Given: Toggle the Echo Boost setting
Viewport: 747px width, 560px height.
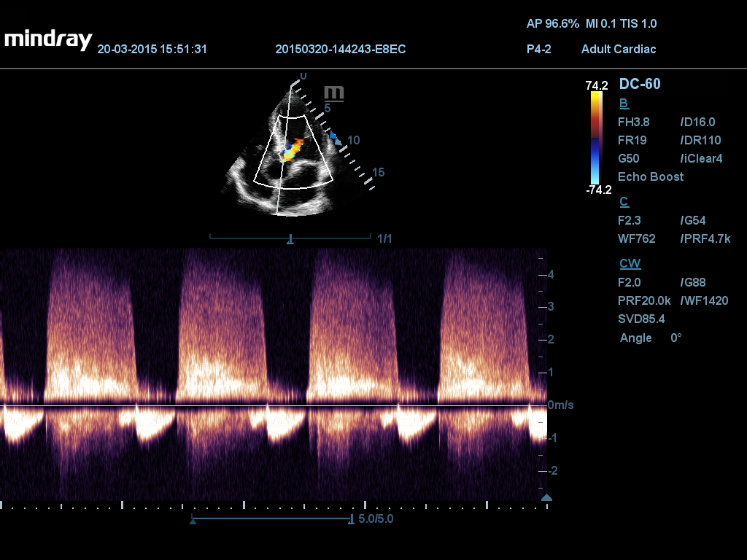Looking at the screenshot, I should pos(651,176).
